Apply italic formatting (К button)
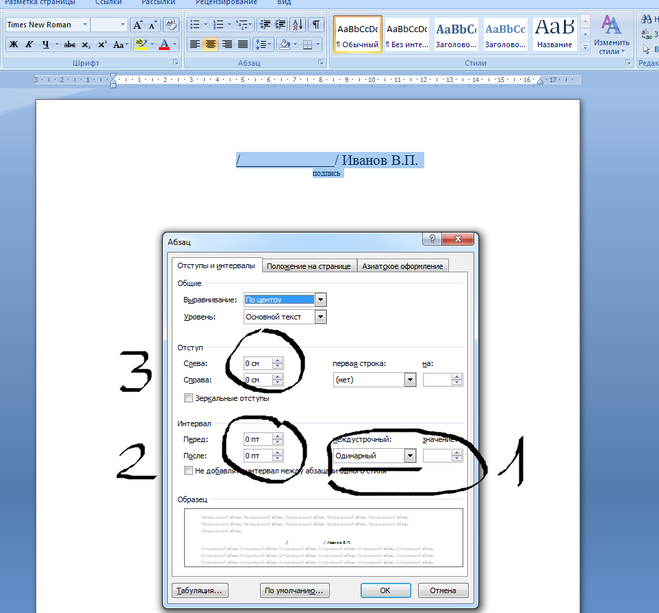Image resolution: width=659 pixels, height=613 pixels. pos(30,45)
